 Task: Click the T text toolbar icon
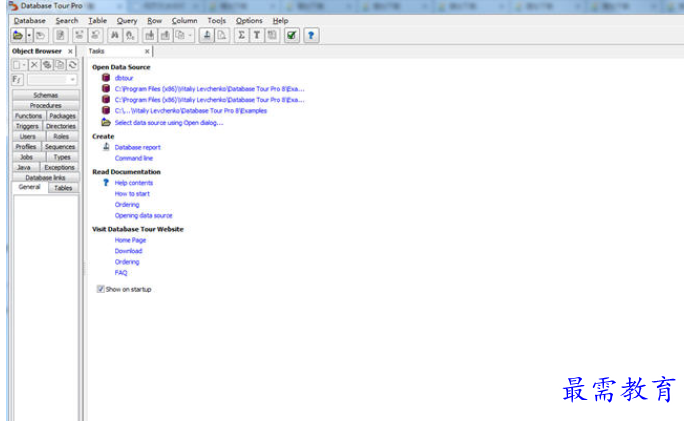pyautogui.click(x=256, y=35)
